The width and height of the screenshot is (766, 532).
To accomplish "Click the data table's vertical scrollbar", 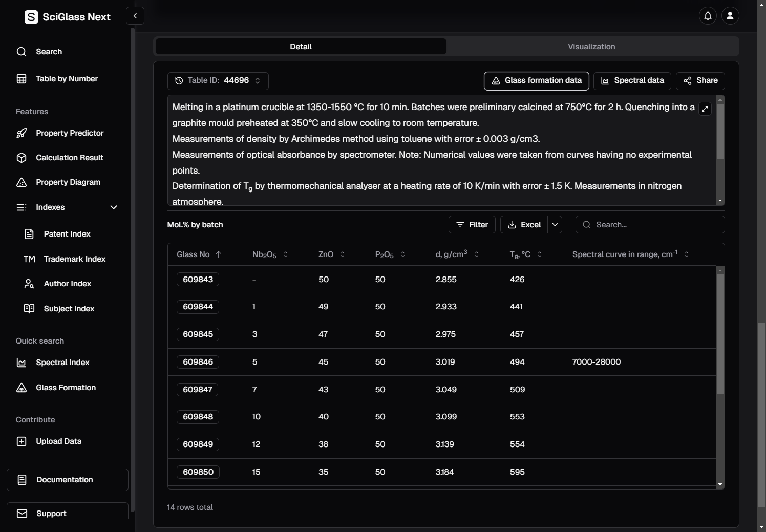I will point(720,334).
